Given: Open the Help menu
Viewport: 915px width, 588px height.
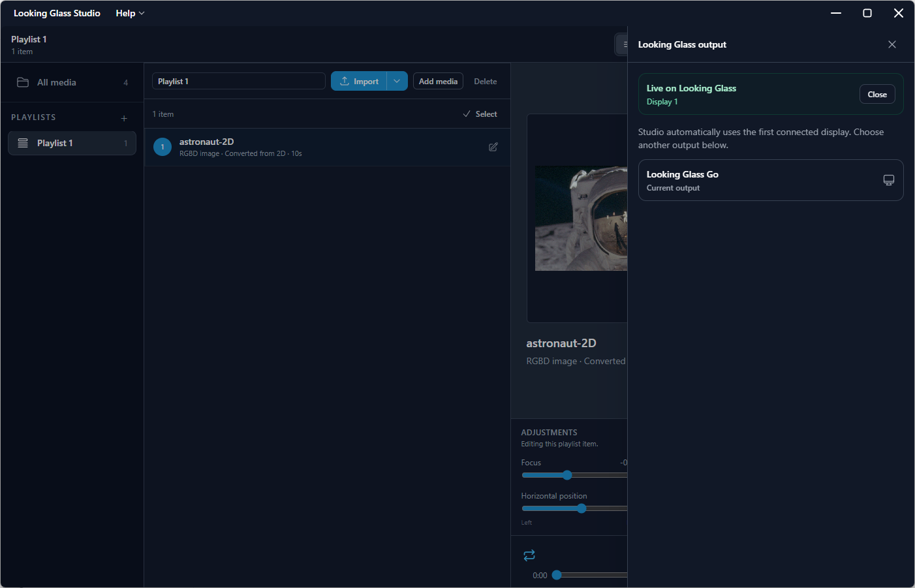Looking at the screenshot, I should coord(130,13).
